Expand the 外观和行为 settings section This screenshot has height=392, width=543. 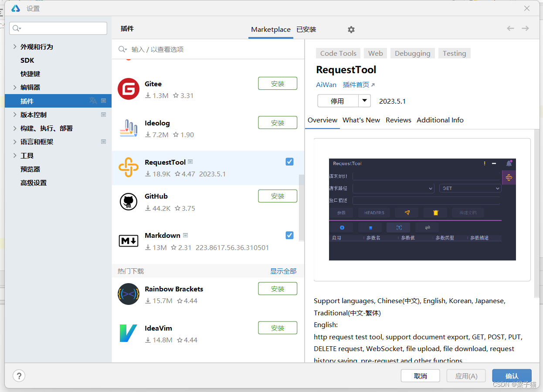(x=15, y=47)
